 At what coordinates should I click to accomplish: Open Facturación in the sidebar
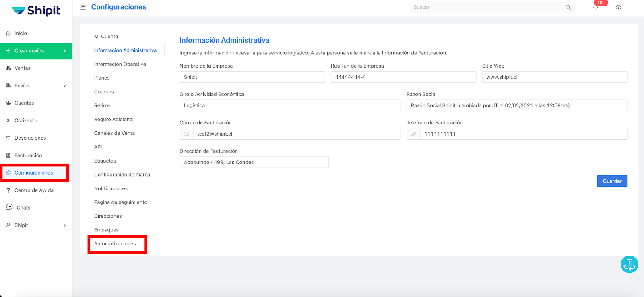(x=28, y=155)
